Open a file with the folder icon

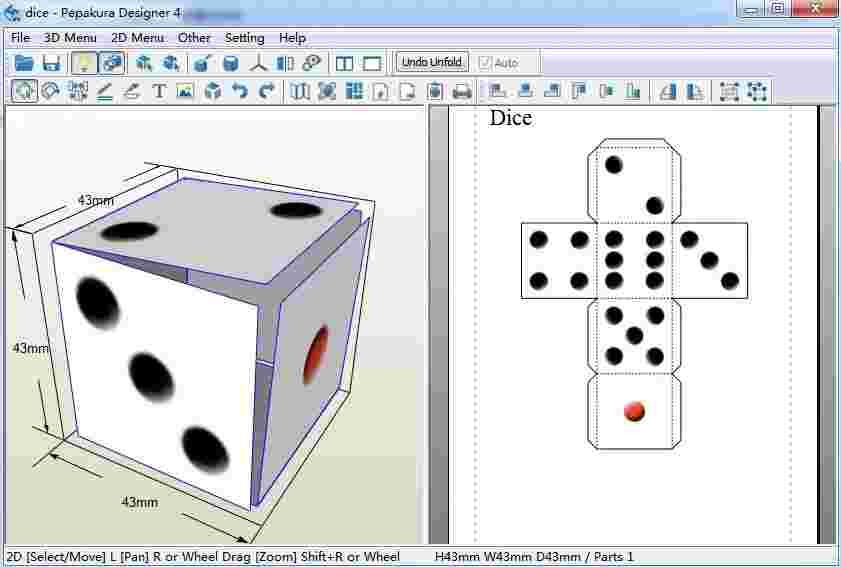click(24, 63)
